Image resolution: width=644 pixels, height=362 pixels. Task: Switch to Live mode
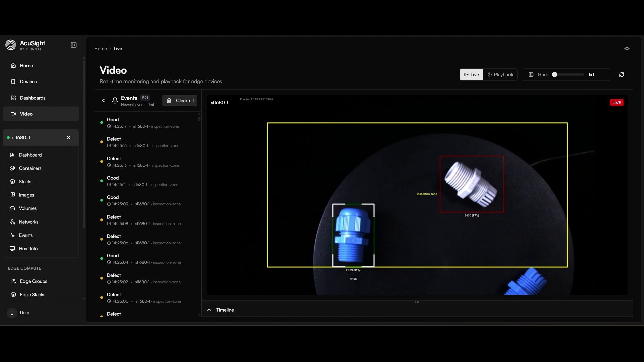(x=471, y=75)
